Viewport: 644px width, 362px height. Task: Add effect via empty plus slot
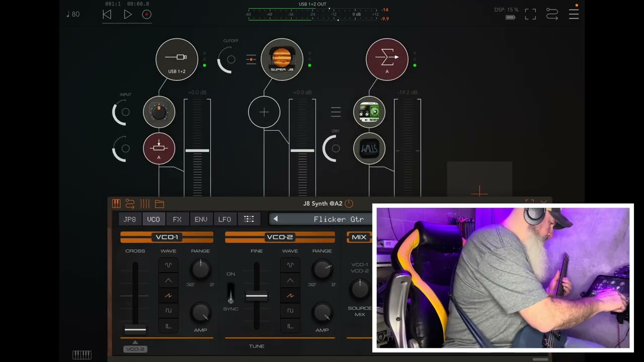264,112
